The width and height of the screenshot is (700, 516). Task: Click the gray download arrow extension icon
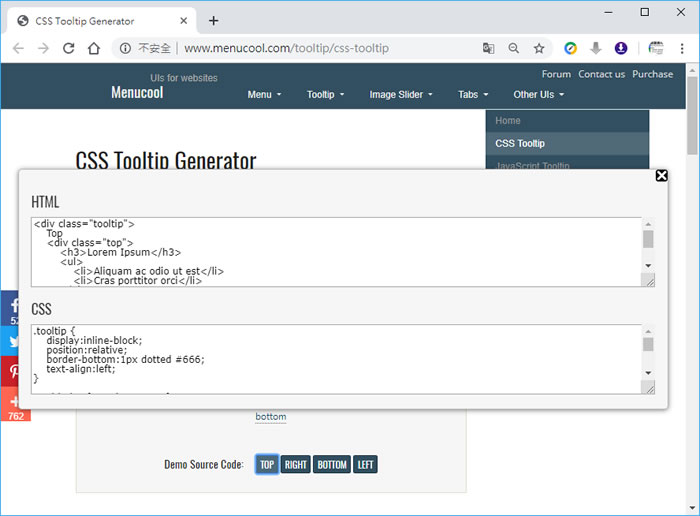click(596, 48)
